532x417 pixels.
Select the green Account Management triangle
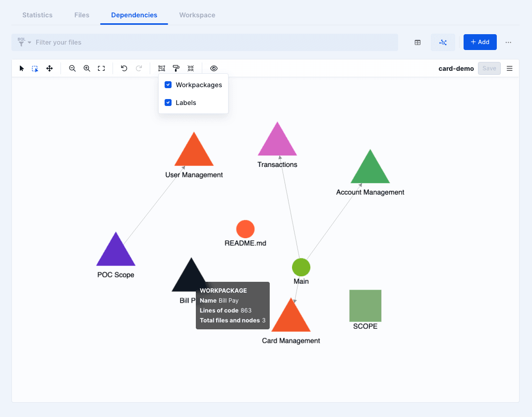tap(370, 170)
